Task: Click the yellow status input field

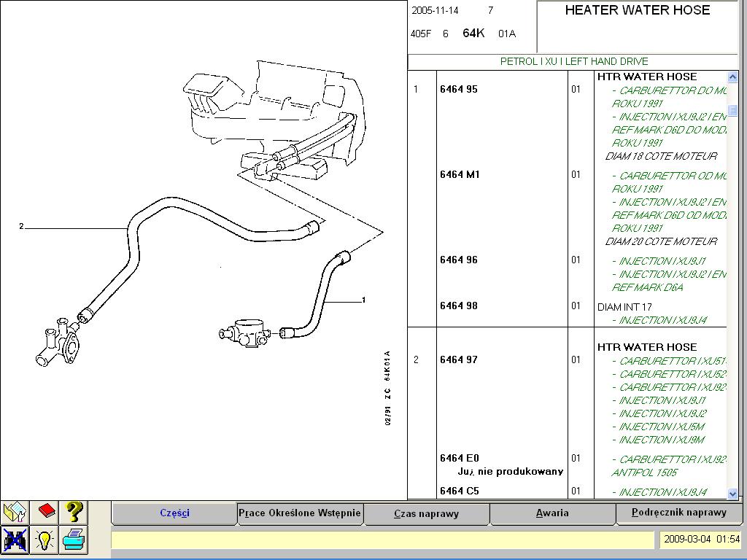Action: pyautogui.click(x=382, y=540)
